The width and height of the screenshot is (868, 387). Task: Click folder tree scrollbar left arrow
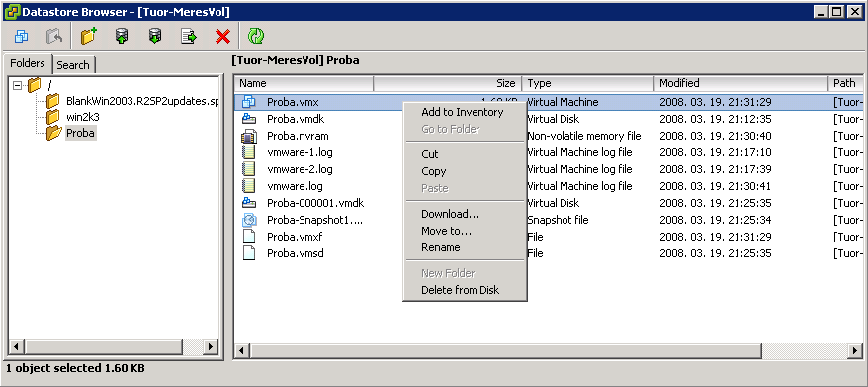point(17,347)
